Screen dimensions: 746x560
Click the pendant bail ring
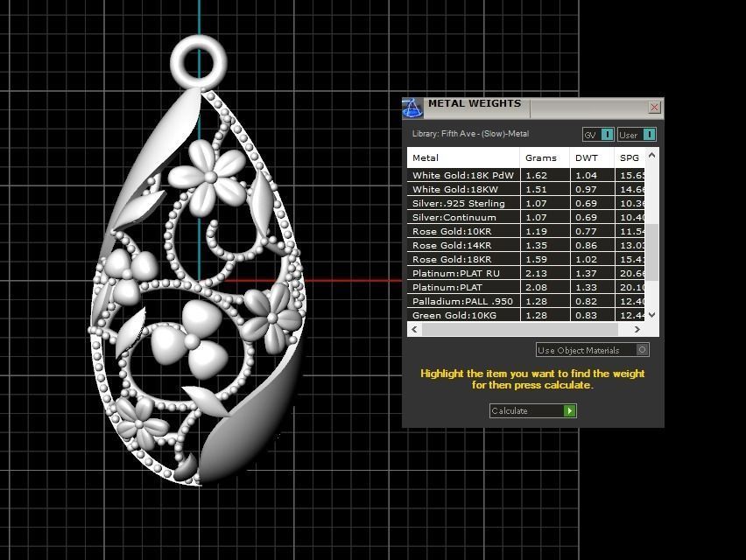(199, 61)
